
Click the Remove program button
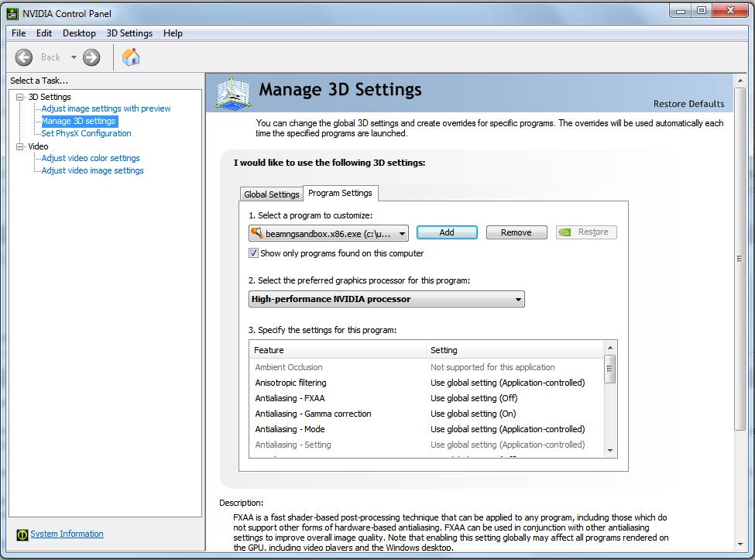pyautogui.click(x=516, y=232)
